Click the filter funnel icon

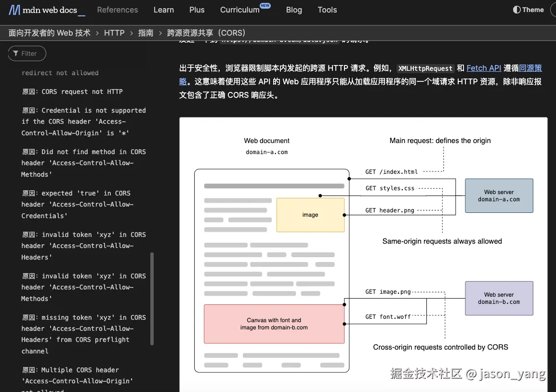pyautogui.click(x=15, y=53)
